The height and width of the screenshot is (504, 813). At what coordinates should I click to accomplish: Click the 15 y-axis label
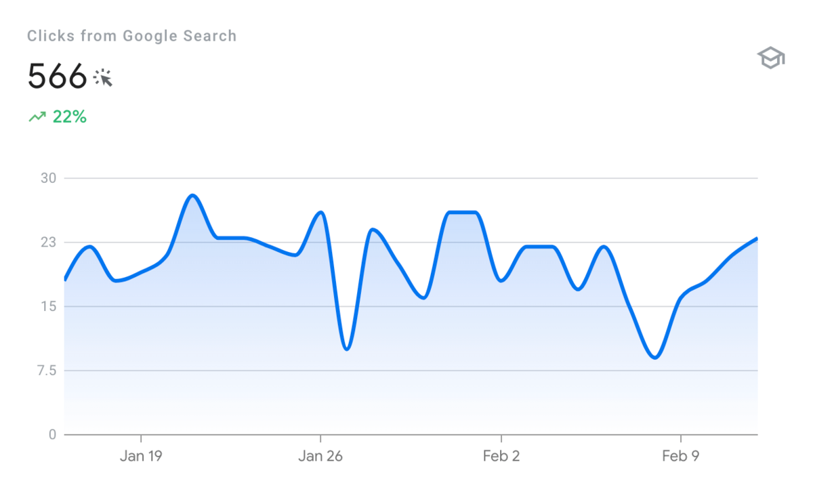click(49, 306)
